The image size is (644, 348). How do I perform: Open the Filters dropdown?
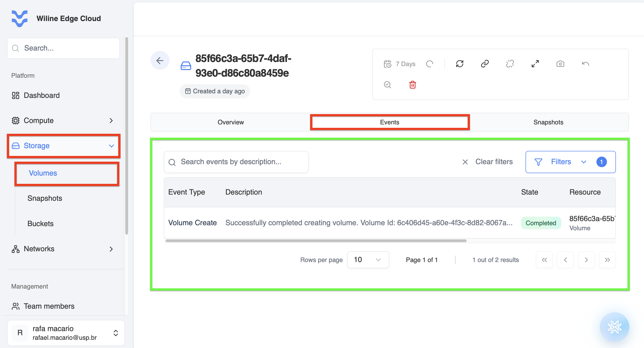click(571, 162)
